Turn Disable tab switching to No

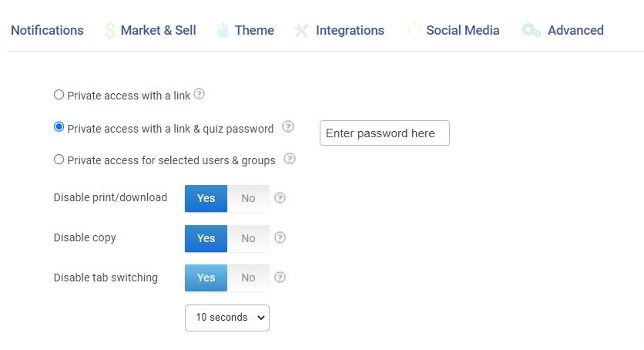(248, 278)
